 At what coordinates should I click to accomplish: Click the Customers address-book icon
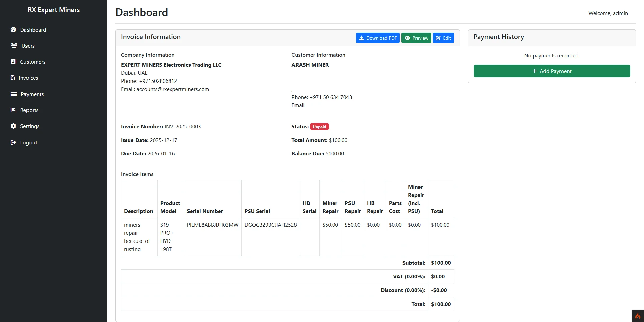coord(13,62)
